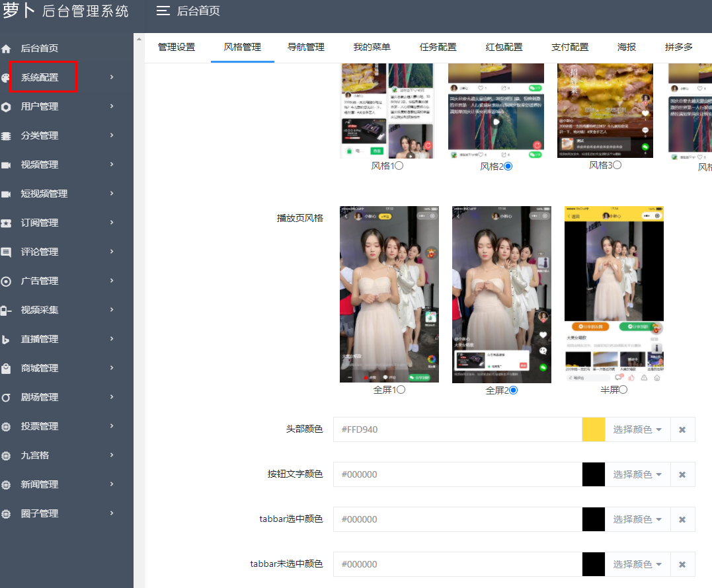Click the yellow 头部颜色 swatch
This screenshot has width=712, height=588.
[594, 429]
